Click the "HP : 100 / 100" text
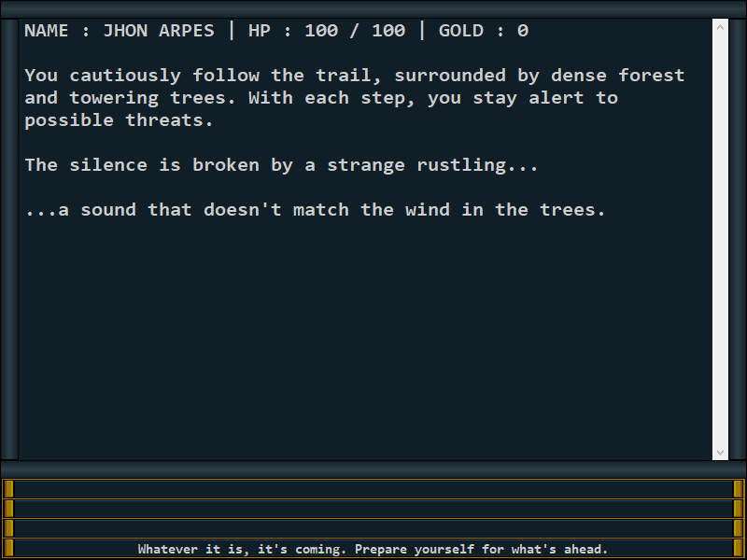This screenshot has width=747, height=560. point(327,31)
